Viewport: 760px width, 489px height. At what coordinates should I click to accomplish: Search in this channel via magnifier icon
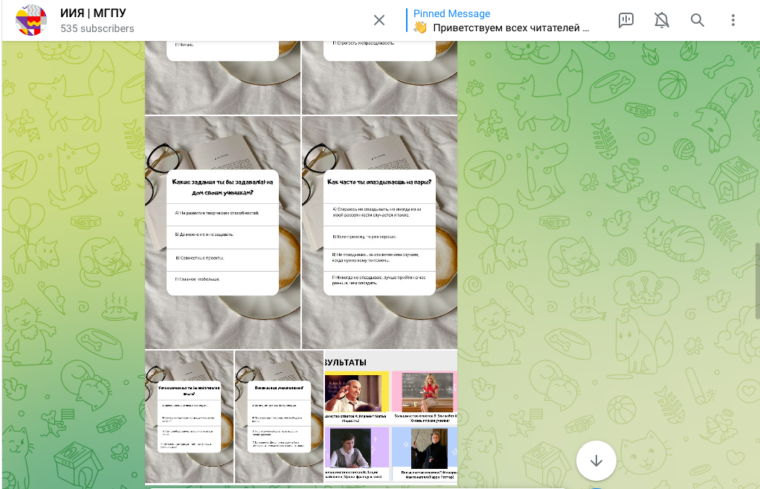[x=697, y=20]
